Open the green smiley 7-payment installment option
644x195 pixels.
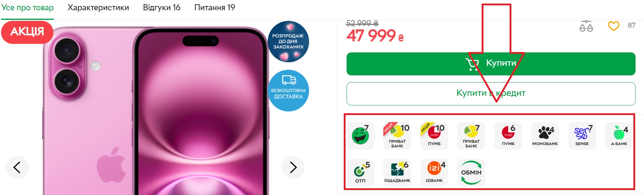360,136
